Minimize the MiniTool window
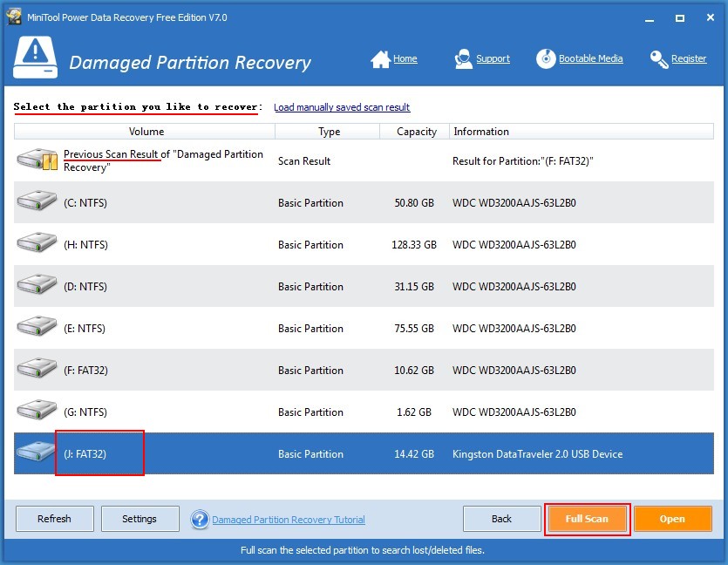The height and width of the screenshot is (565, 728). click(650, 18)
